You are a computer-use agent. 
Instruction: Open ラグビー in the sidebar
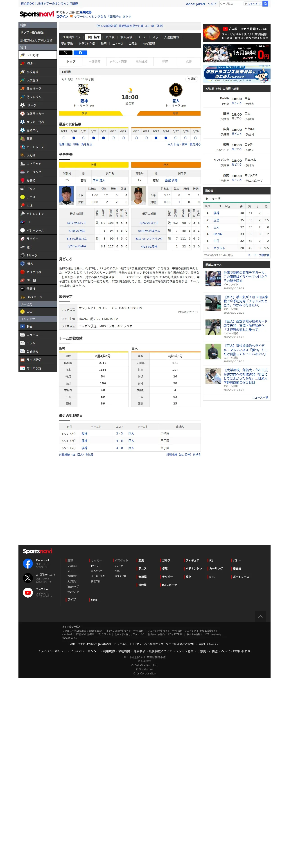[x=37, y=239]
